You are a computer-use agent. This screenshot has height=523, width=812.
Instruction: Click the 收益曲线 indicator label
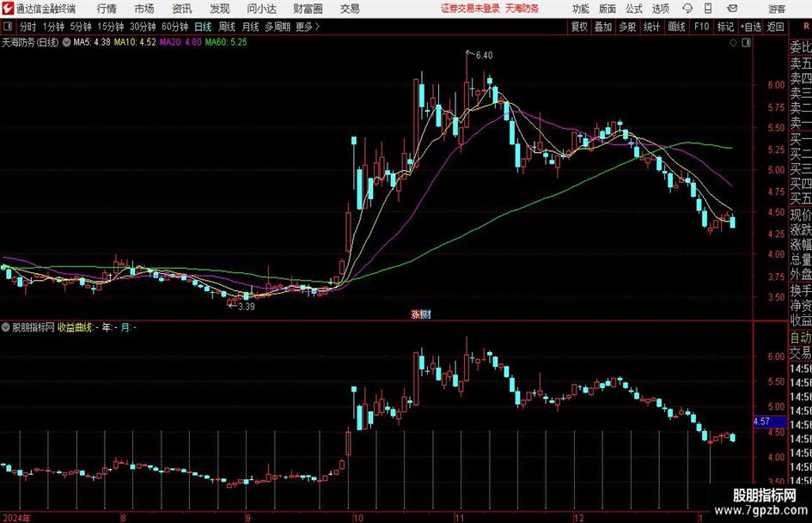(75, 327)
